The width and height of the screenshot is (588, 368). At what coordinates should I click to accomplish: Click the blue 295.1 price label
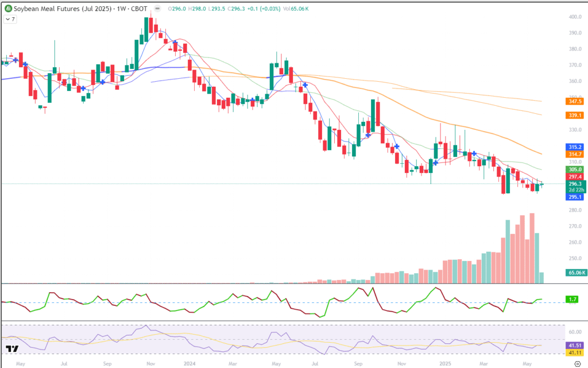(x=574, y=197)
